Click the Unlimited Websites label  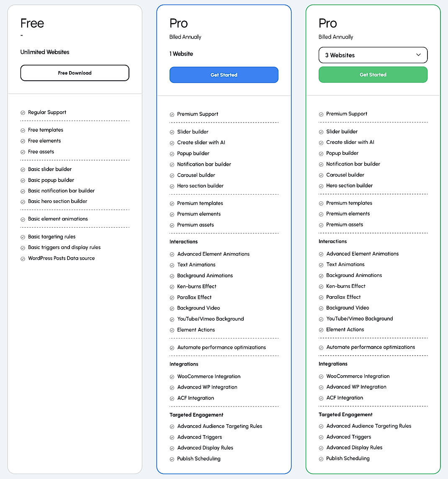[45, 52]
